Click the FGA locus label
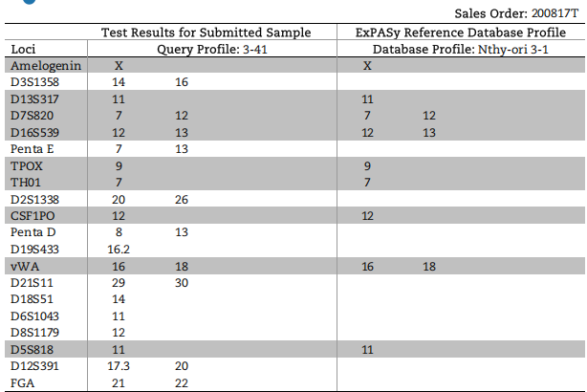 coord(22,382)
